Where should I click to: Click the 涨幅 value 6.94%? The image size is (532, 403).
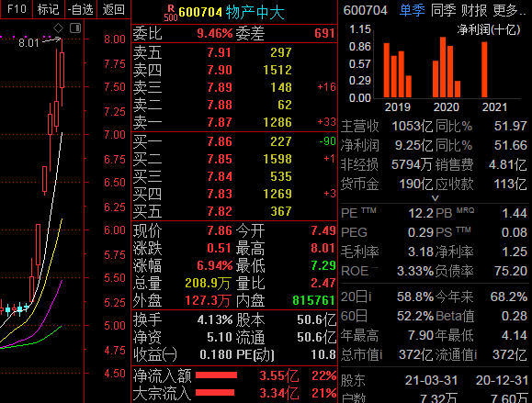pyautogui.click(x=214, y=265)
